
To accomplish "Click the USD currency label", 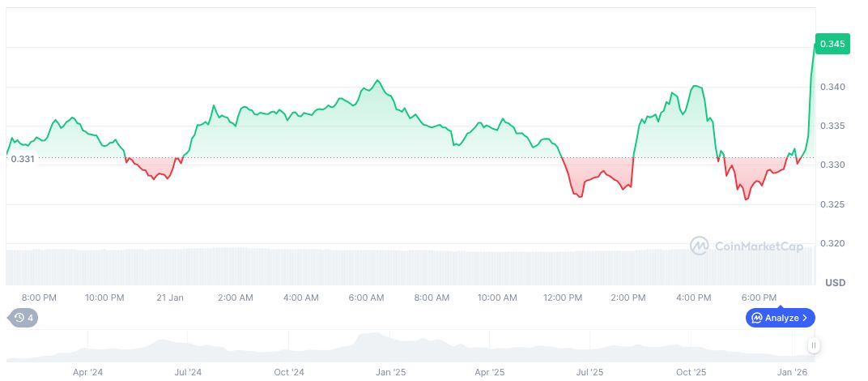I will pyautogui.click(x=835, y=283).
